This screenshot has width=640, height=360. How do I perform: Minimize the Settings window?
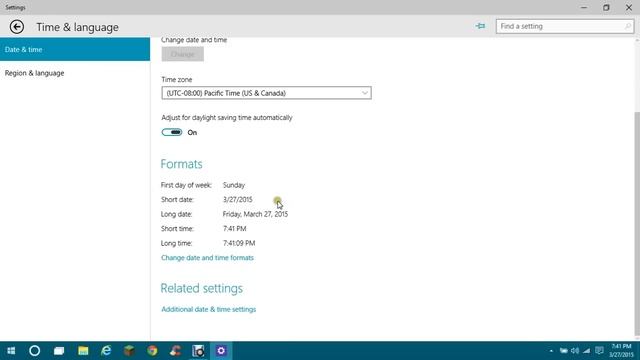(584, 7)
